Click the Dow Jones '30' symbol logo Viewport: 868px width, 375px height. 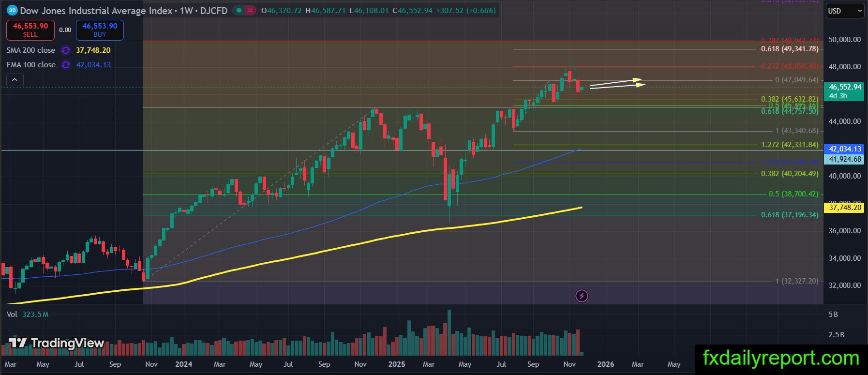(12, 10)
